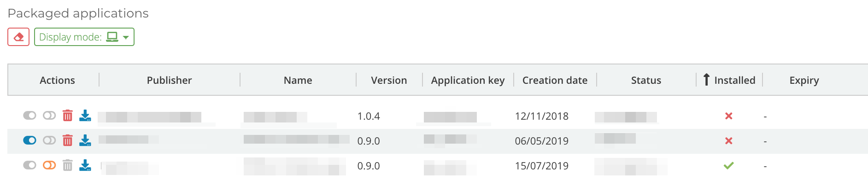868x186 pixels.
Task: Click the Expiry column header
Action: 804,80
